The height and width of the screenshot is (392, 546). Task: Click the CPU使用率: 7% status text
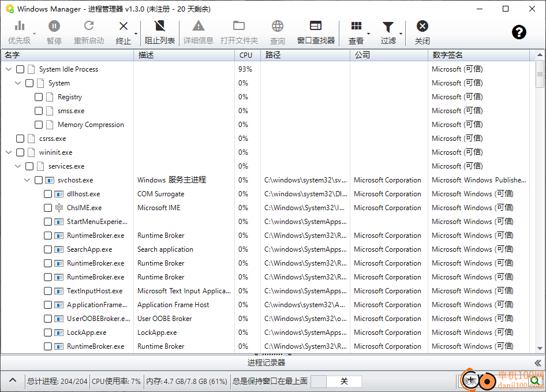click(117, 382)
